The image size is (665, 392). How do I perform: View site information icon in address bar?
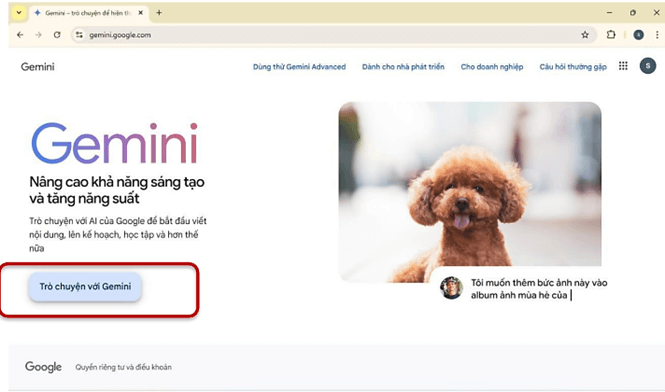[x=79, y=35]
